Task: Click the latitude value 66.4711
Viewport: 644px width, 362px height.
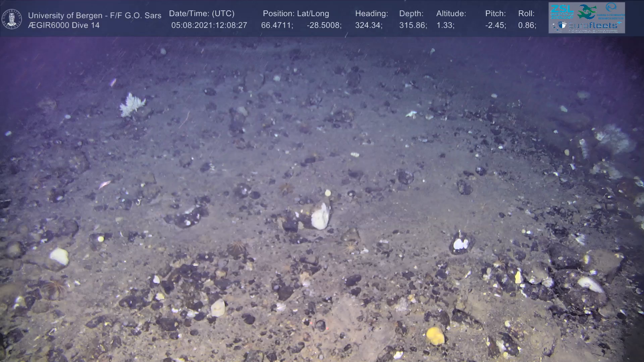Action: [277, 25]
